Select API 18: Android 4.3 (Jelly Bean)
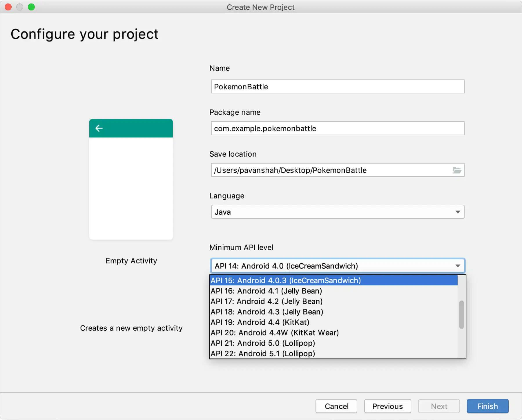 [333, 312]
